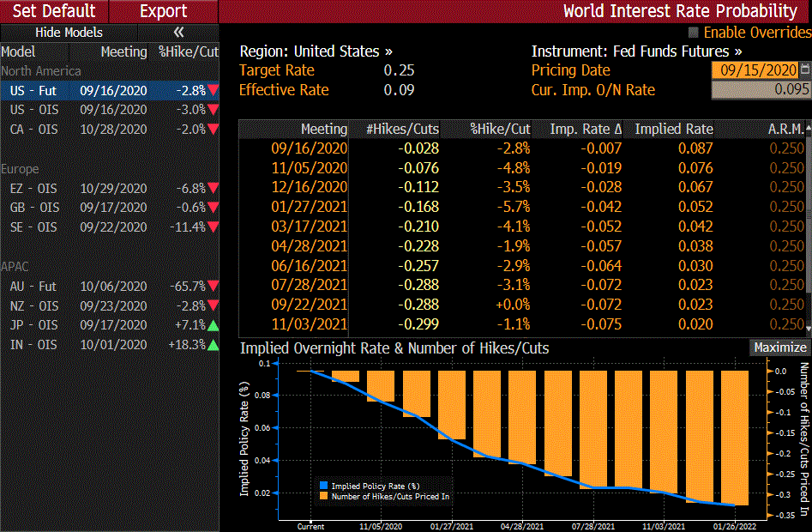Click the blue Implied Policy Rate legend swatch

323,485
